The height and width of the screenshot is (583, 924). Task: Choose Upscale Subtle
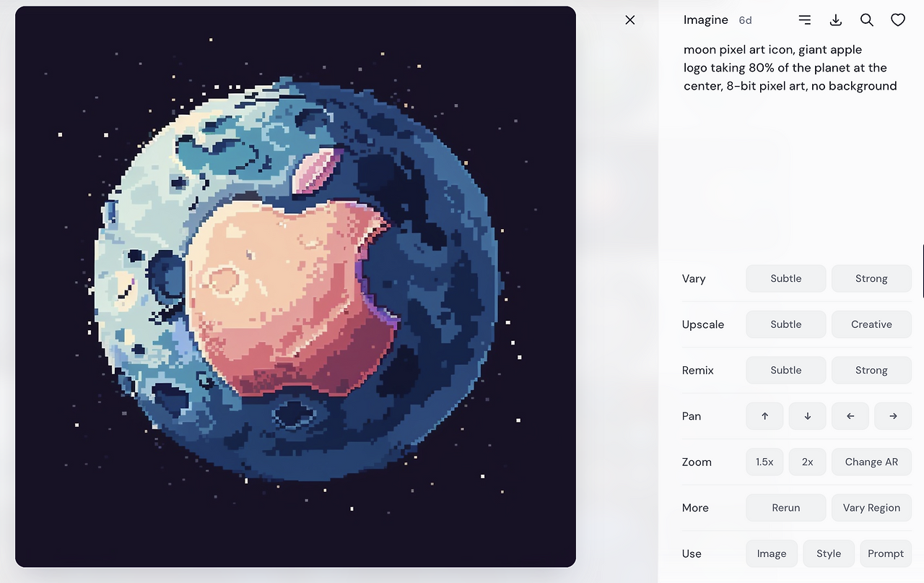[x=786, y=324]
